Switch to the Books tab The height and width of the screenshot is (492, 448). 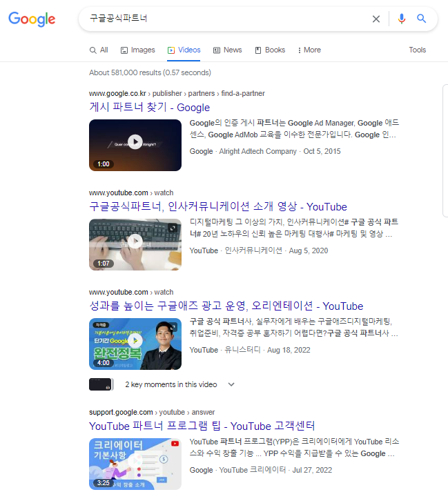pos(270,50)
